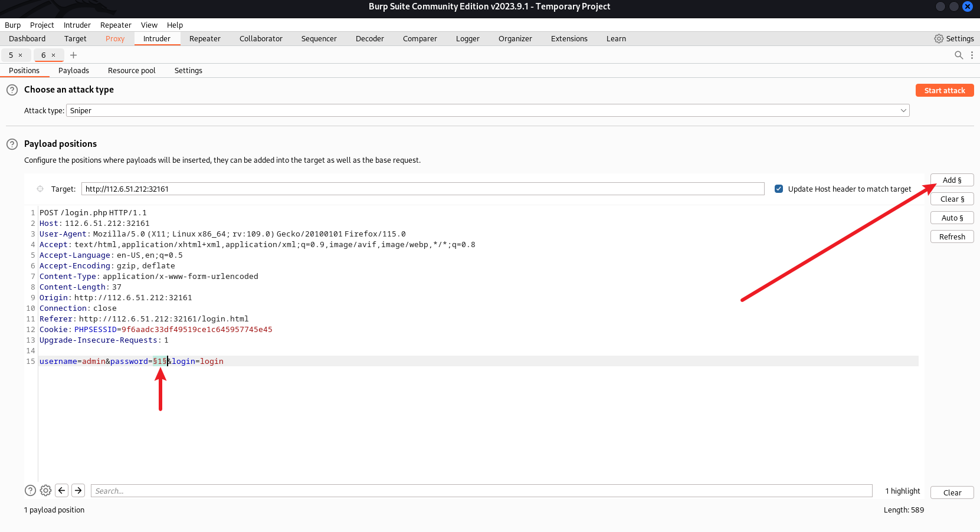Image resolution: width=980 pixels, height=532 pixels.
Task: Click the Clear button beside highlight count
Action: 952,492
